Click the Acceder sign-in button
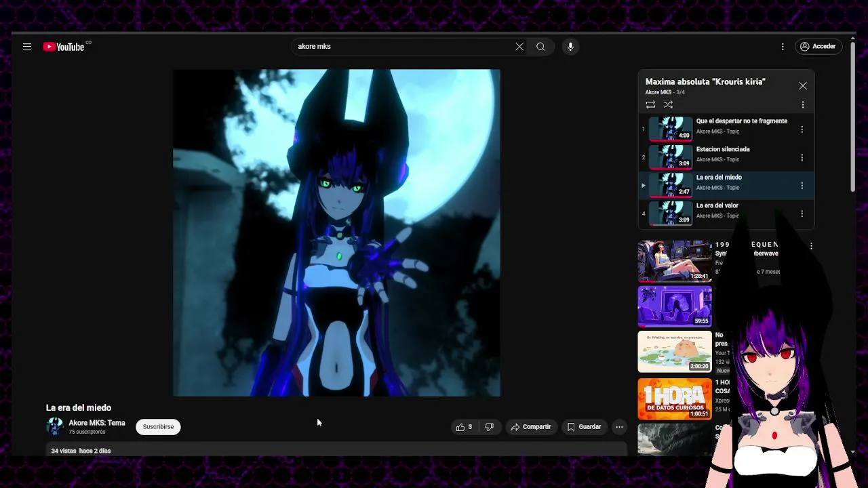Screen dimensions: 868x488 [x=818, y=47]
